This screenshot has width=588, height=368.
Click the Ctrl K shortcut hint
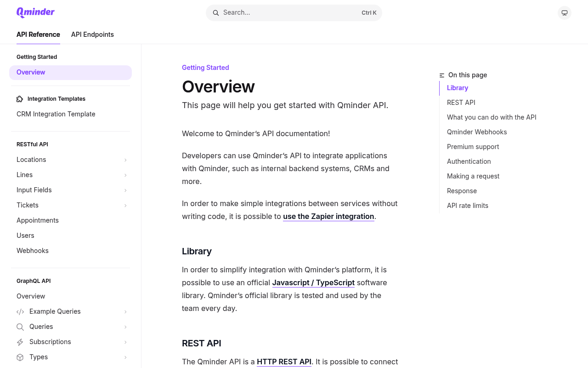[x=369, y=13]
